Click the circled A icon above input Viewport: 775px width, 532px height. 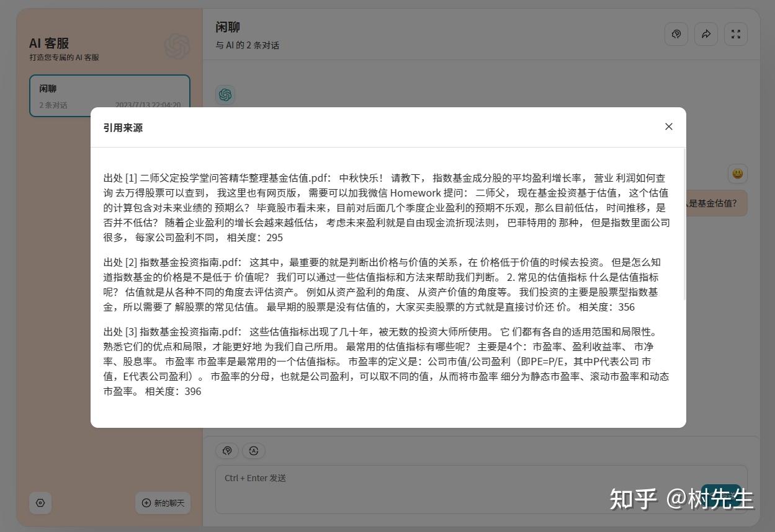click(x=253, y=451)
